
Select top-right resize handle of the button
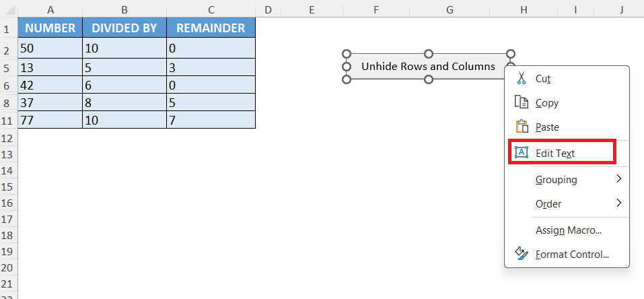[x=511, y=54]
